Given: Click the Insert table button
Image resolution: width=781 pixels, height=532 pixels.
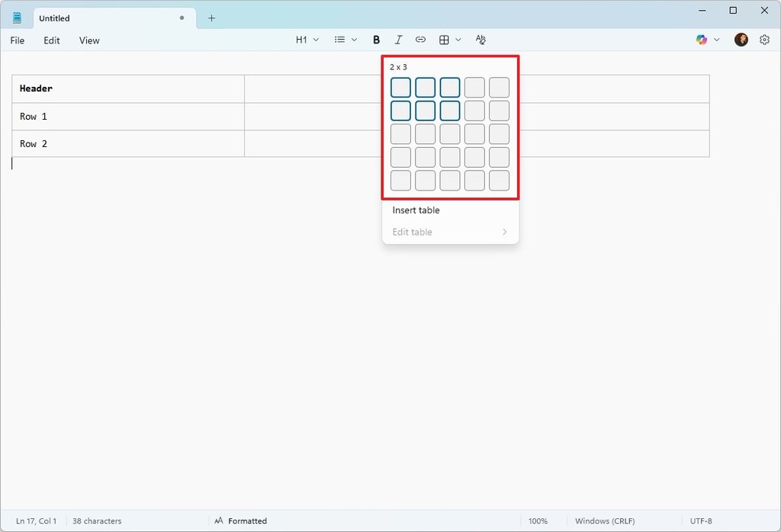Looking at the screenshot, I should (x=416, y=210).
